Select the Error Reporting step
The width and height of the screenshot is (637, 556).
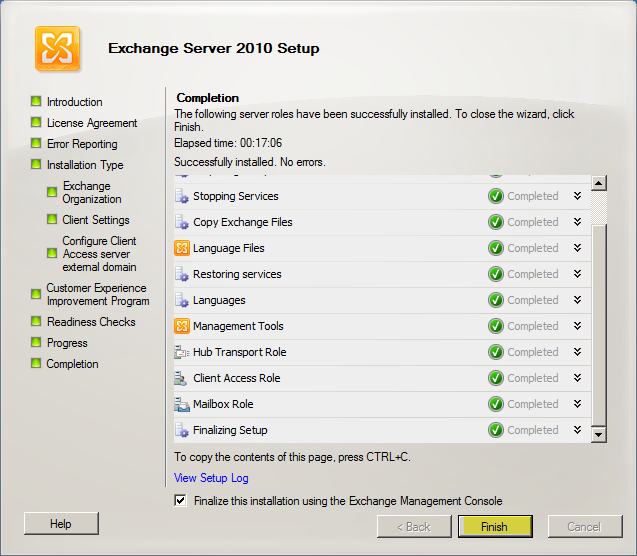(x=82, y=144)
